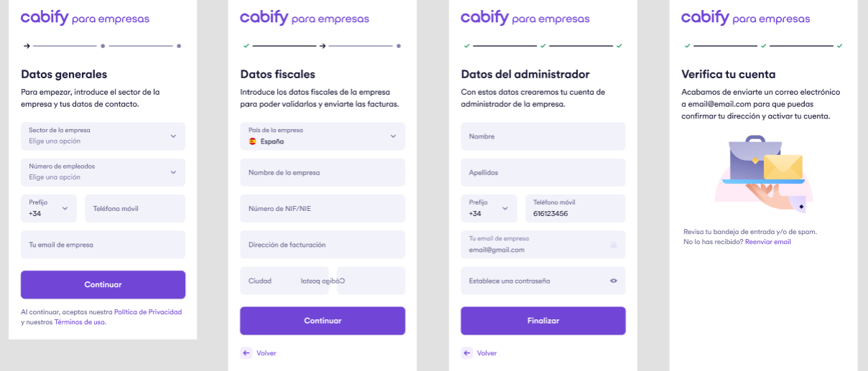Open the Política de Privacidad link

click(x=148, y=312)
